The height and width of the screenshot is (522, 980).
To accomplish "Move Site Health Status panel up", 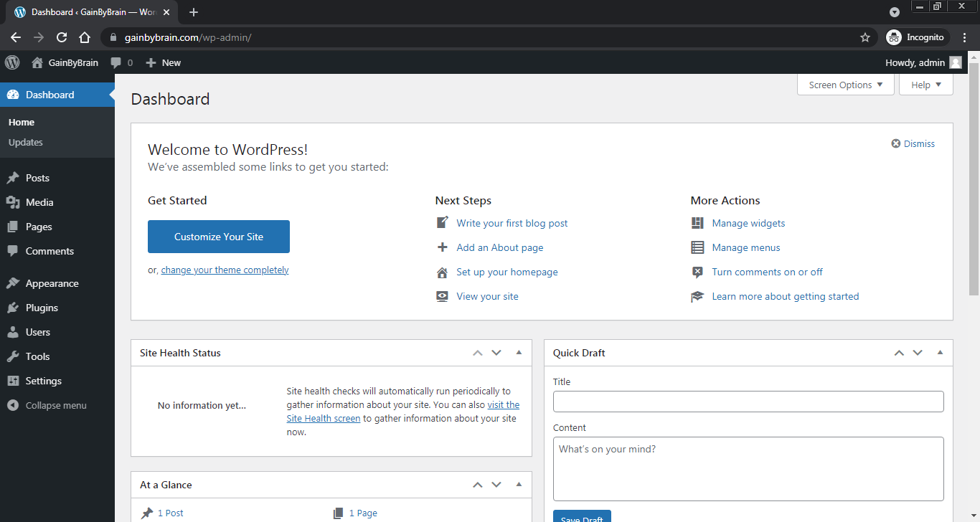I will (478, 353).
